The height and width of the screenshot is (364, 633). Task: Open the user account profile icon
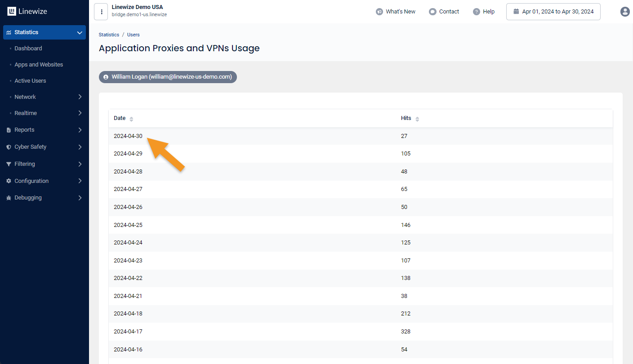click(x=625, y=12)
